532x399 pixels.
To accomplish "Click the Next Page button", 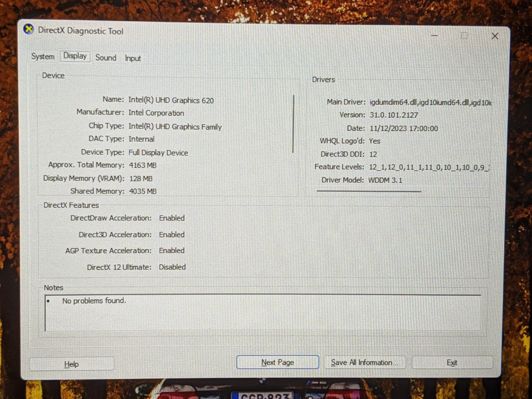I will pyautogui.click(x=278, y=362).
